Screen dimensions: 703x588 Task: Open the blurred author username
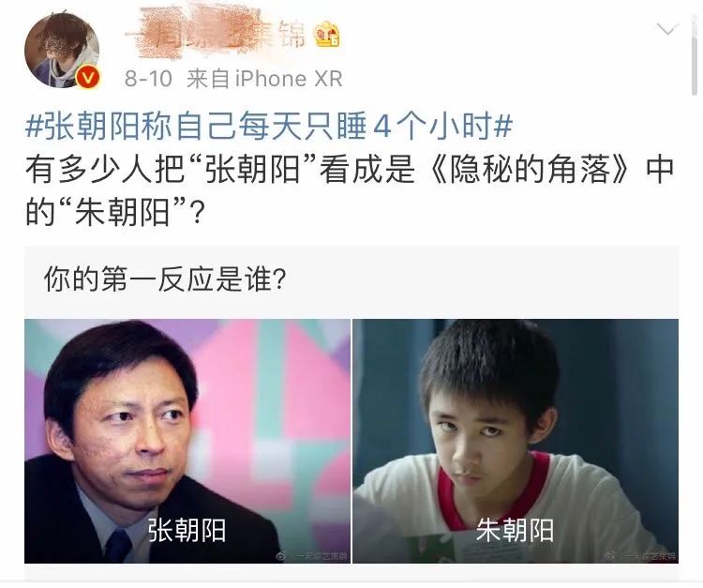[x=216, y=34]
